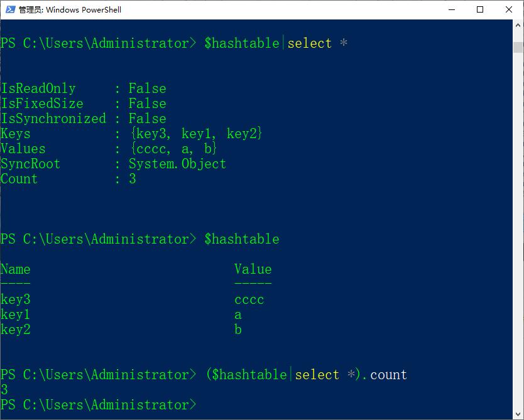This screenshot has width=524, height=420.
Task: Click the IsSynchronized property name
Action: (x=53, y=119)
